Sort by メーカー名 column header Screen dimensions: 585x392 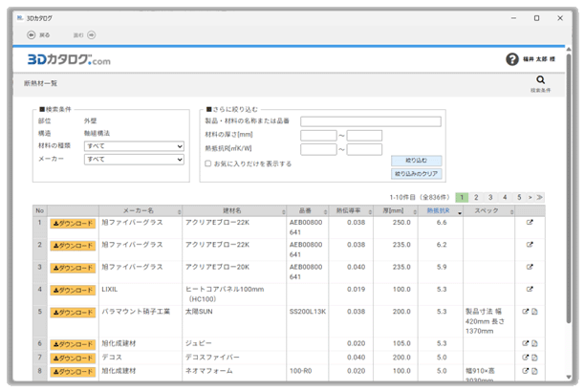tap(141, 211)
